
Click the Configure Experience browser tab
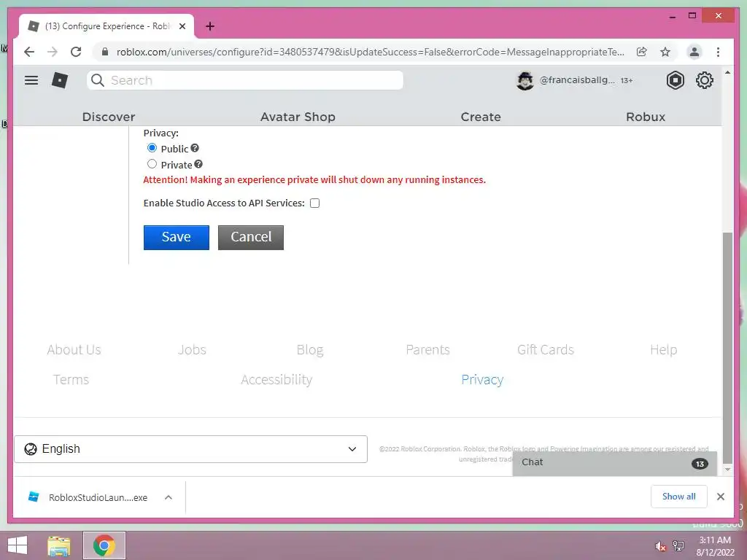coord(107,26)
